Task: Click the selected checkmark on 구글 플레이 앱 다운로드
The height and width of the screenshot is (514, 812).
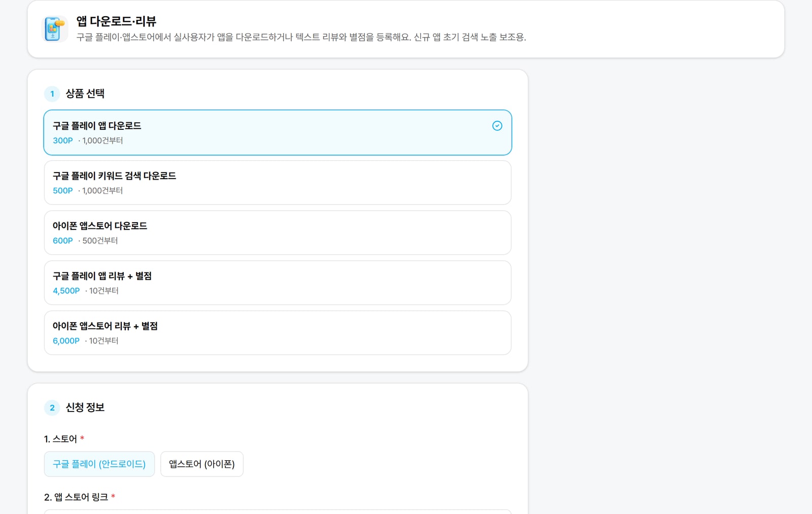Action: (x=497, y=126)
